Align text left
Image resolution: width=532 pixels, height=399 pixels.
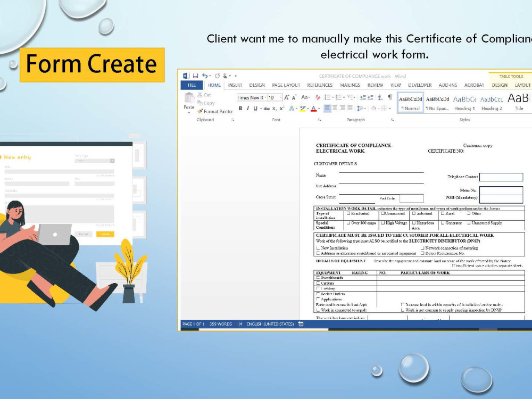327,108
